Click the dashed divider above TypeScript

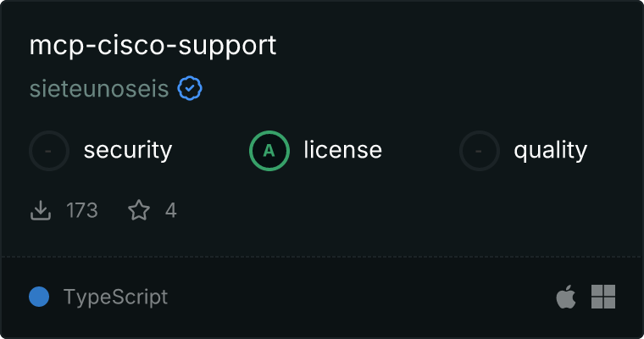click(322, 257)
